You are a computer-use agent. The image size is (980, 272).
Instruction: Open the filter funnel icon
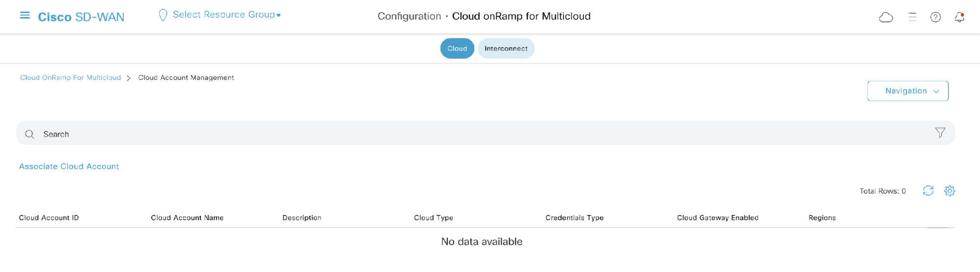click(940, 133)
